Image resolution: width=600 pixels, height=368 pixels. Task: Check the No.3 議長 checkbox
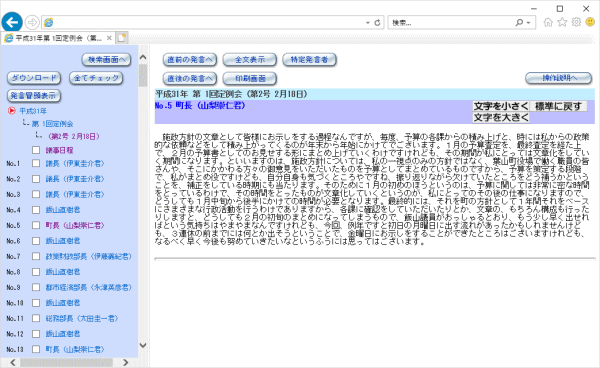(x=36, y=194)
